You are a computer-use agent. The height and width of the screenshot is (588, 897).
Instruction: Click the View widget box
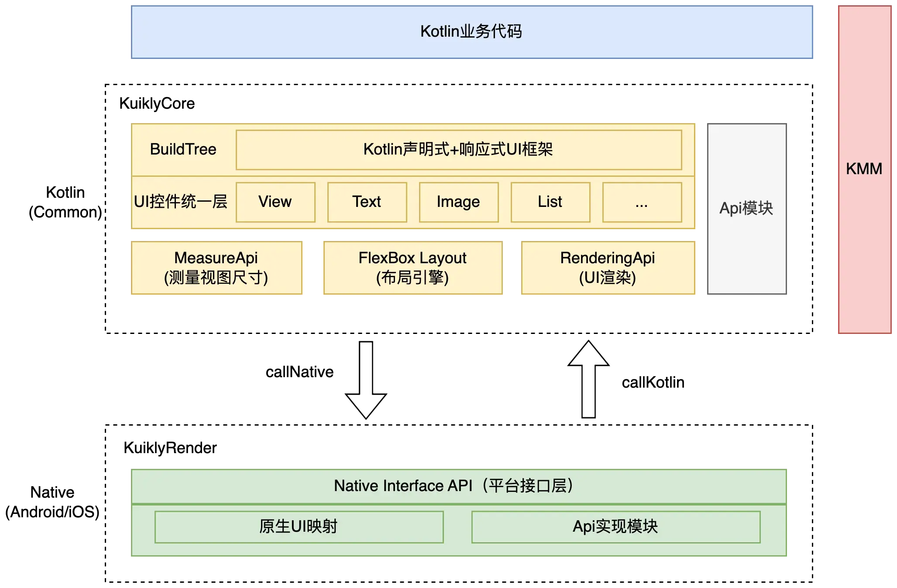click(x=275, y=202)
